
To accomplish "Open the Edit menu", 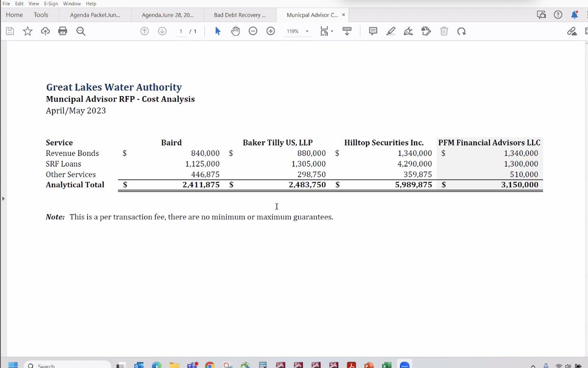I will point(19,3).
